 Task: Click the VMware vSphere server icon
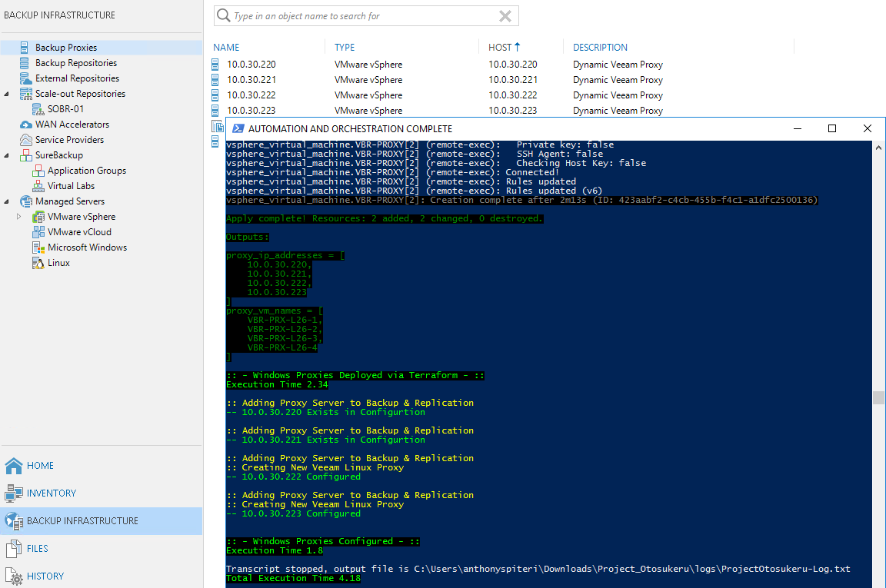point(38,216)
